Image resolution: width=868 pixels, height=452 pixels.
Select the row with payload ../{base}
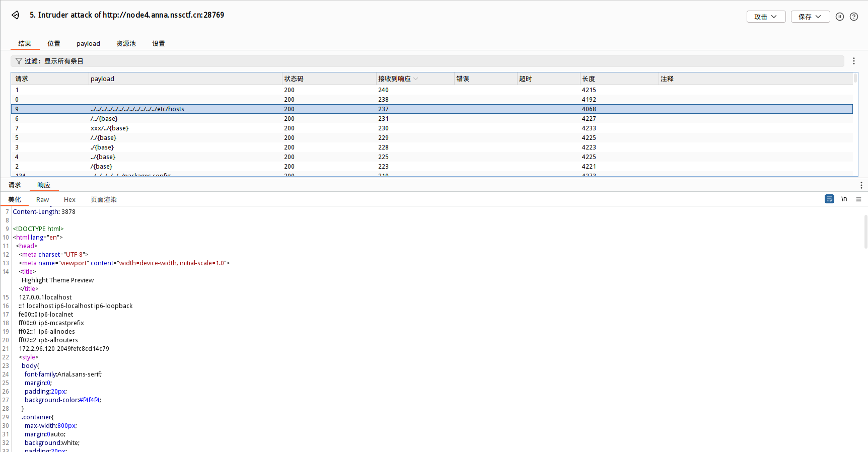point(432,157)
